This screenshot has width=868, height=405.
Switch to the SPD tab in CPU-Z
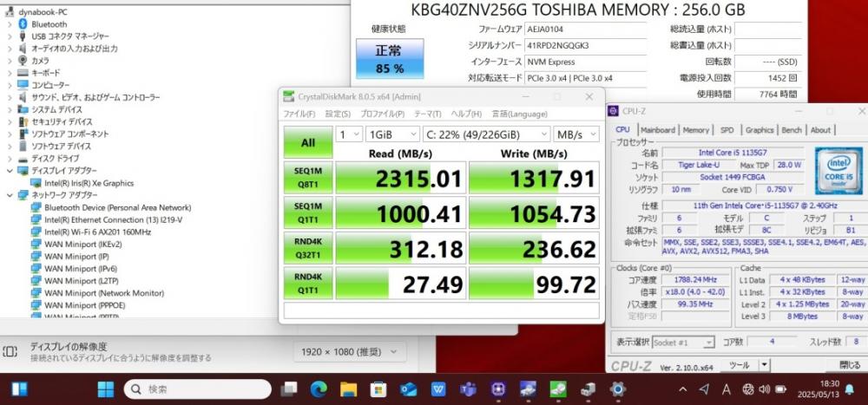[x=727, y=130]
